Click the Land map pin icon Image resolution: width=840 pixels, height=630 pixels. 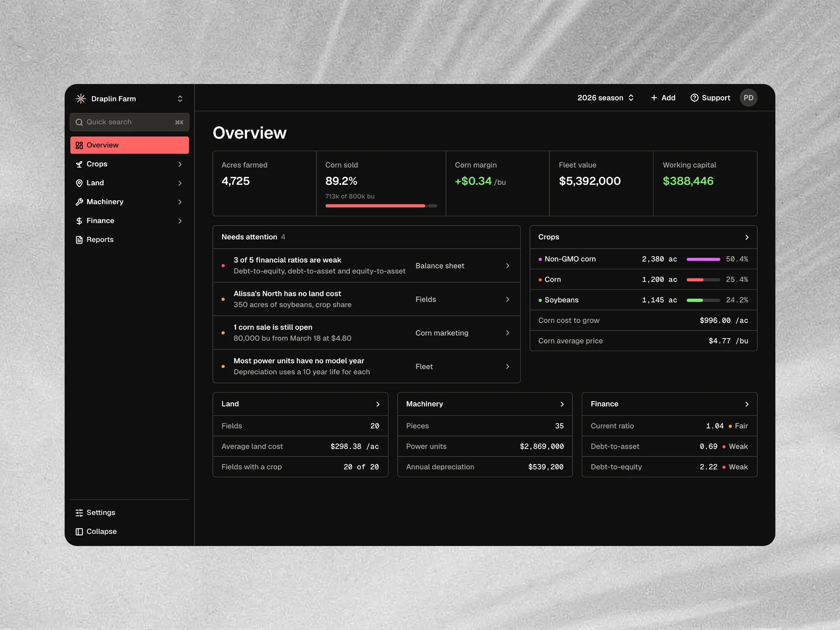pos(79,183)
